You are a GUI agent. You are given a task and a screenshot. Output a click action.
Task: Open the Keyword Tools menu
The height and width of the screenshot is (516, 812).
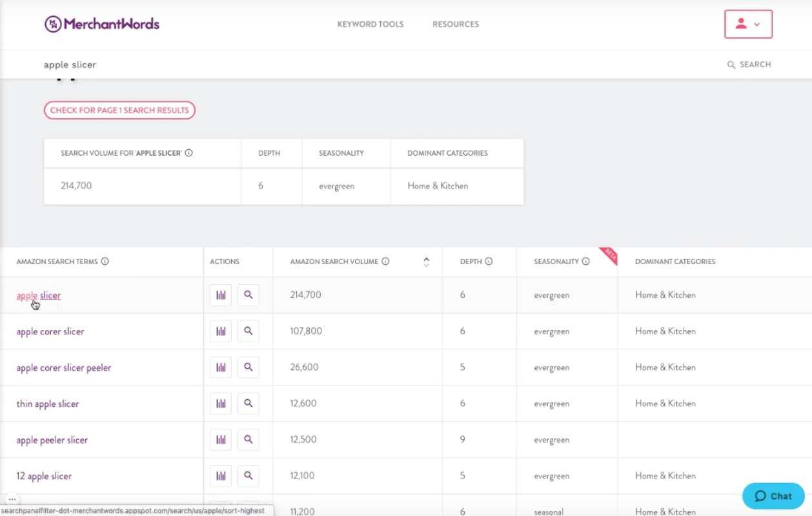point(370,25)
